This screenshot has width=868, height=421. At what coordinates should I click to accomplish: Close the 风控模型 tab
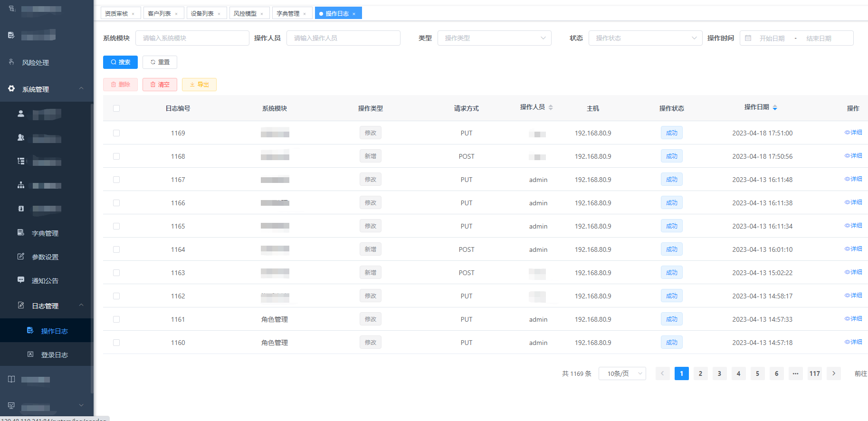[x=262, y=14]
